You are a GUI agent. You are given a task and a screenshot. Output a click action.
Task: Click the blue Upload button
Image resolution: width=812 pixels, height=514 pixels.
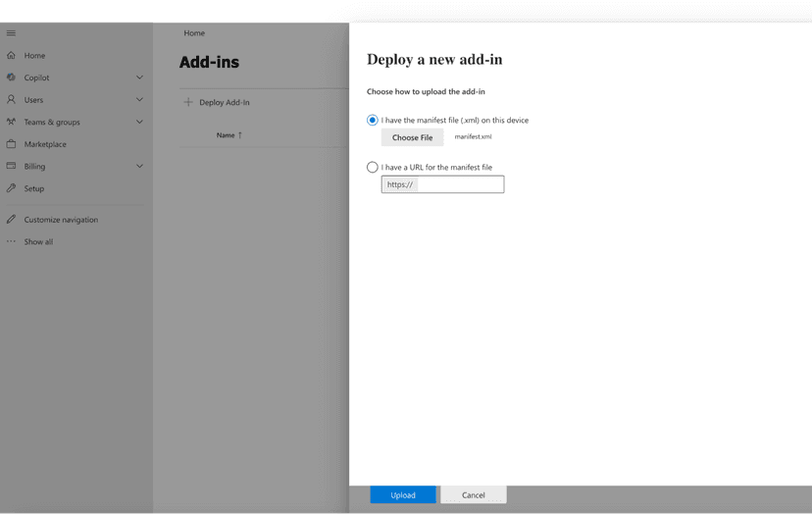pyautogui.click(x=403, y=494)
